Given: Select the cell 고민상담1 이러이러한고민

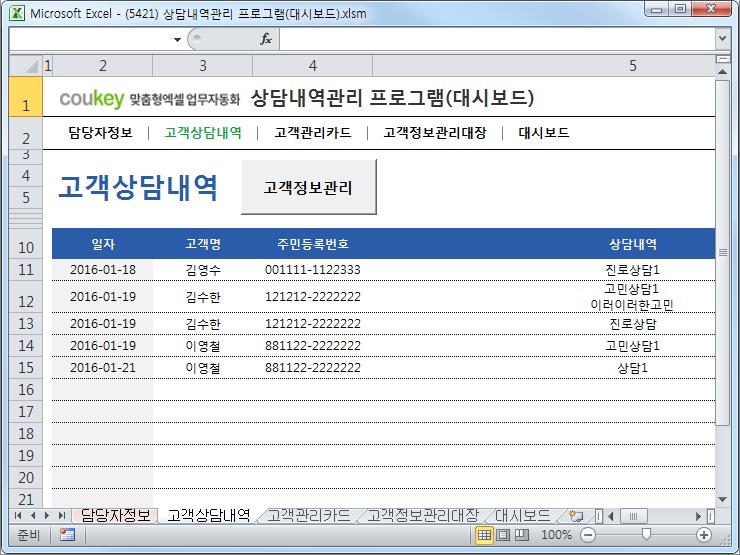Looking at the screenshot, I should [632, 297].
